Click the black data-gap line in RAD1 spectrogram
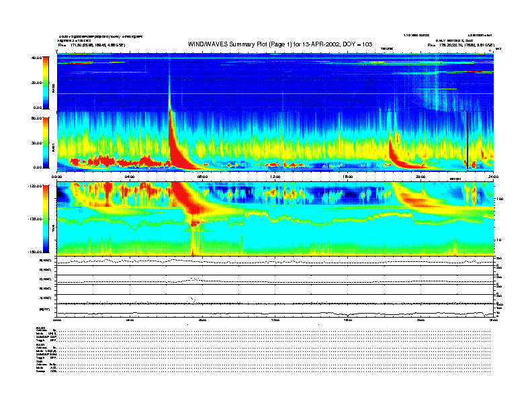 [x=468, y=140]
